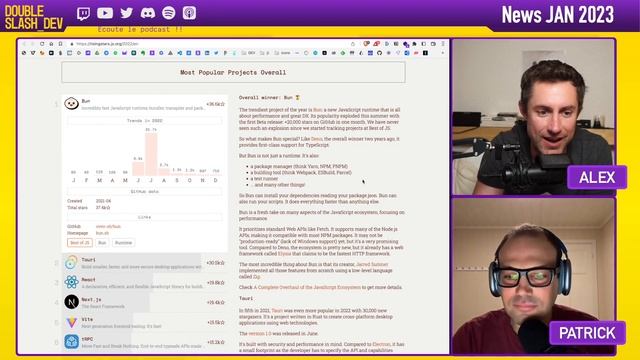Screen dimensions: 640x360
Task: Click the Twitch icon in the stream header
Action: (x=83, y=14)
